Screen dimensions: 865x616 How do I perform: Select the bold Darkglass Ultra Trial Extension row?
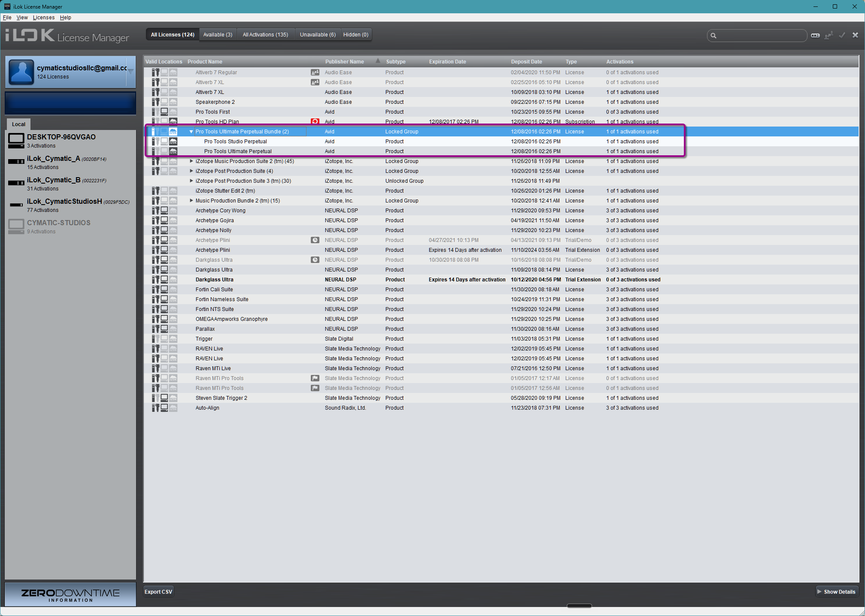coord(501,280)
